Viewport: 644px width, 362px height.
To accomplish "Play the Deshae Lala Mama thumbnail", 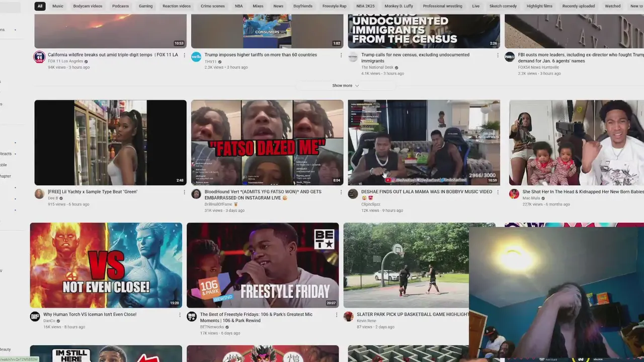I will pos(424,142).
